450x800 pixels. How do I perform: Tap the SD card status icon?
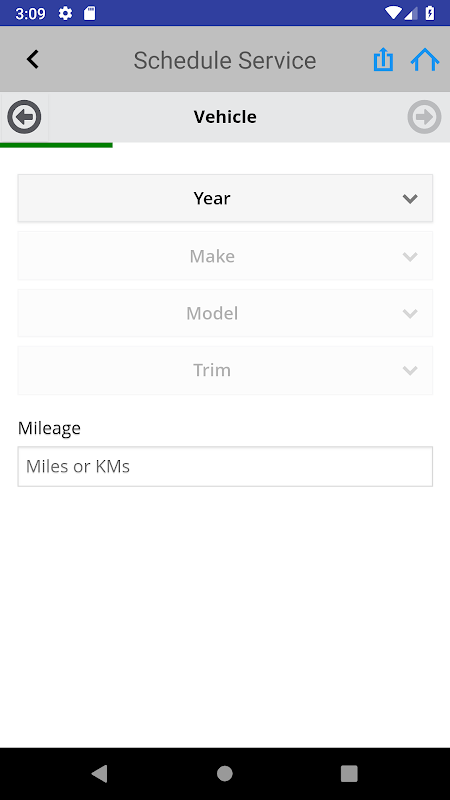tap(90, 13)
